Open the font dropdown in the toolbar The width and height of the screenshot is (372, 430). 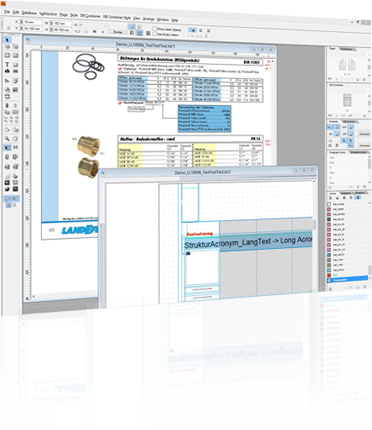[91, 25]
